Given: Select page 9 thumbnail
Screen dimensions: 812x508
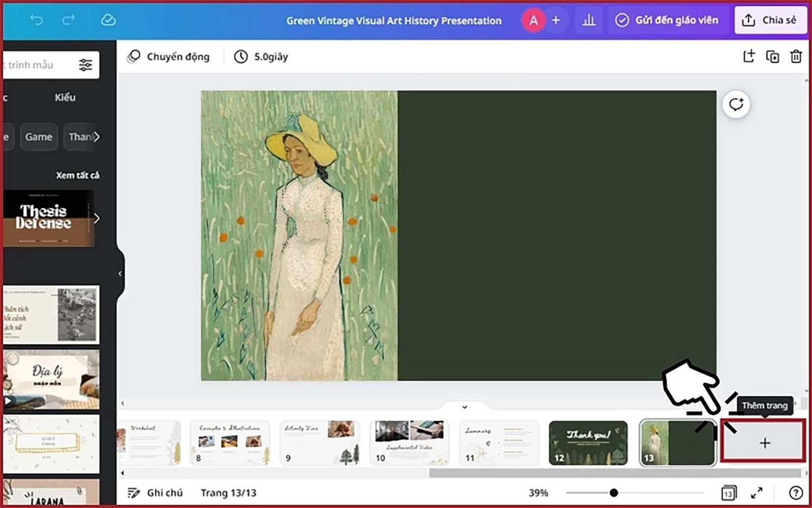Looking at the screenshot, I should pyautogui.click(x=319, y=443).
